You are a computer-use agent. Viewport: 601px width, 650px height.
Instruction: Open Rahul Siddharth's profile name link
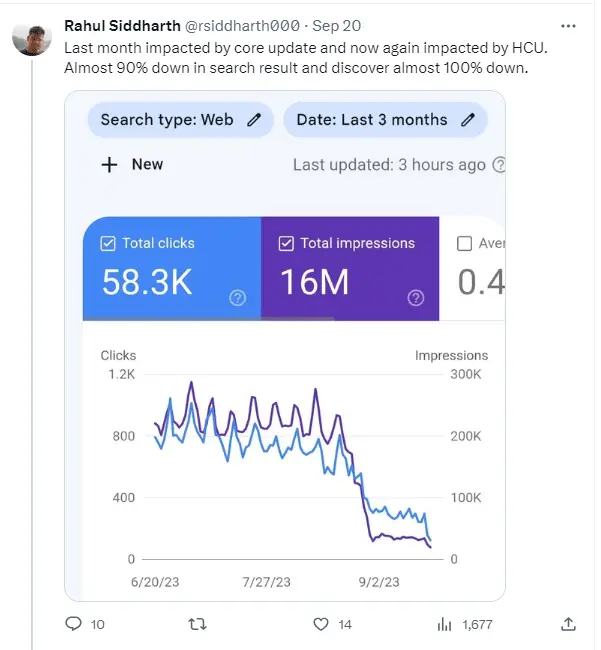point(122,26)
